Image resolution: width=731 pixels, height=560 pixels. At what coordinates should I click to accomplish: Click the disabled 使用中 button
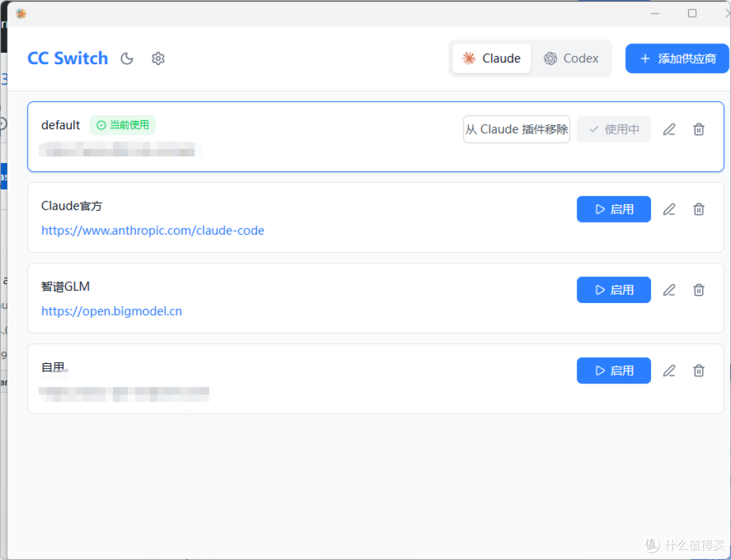point(614,130)
